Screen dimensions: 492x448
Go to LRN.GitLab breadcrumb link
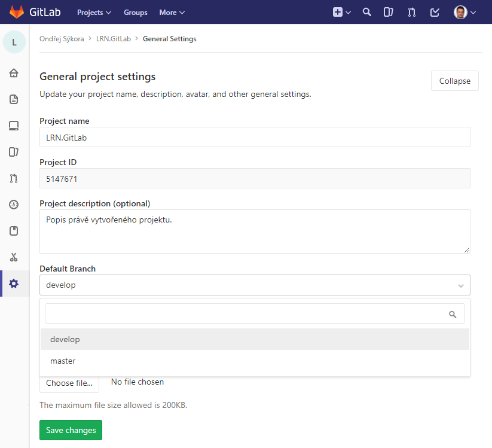(114, 39)
